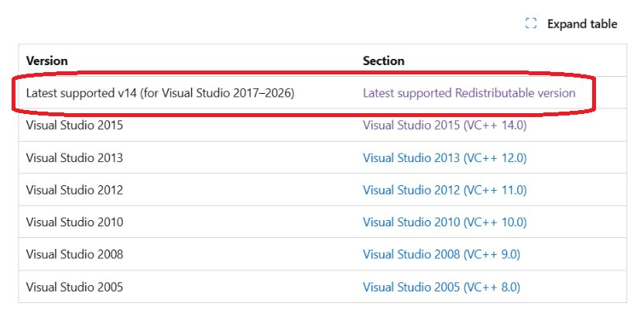644x324 pixels.
Task: Open Visual Studio 2013 (VC++ 12.0) link
Action: (x=445, y=157)
